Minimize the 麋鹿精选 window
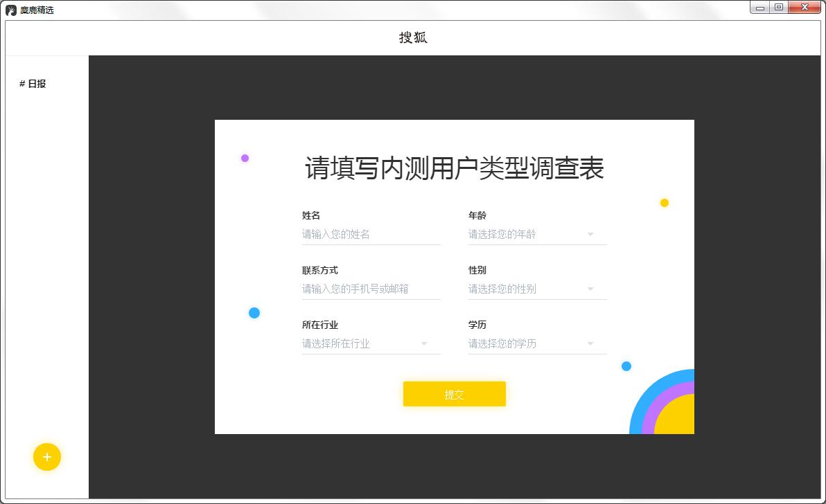 [x=760, y=7]
